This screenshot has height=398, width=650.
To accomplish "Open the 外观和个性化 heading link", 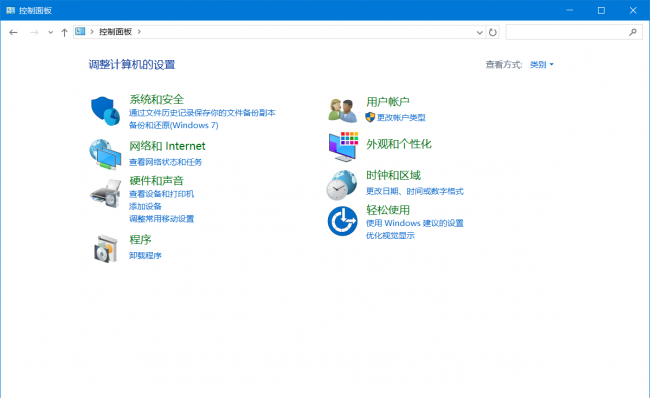I will click(x=399, y=144).
